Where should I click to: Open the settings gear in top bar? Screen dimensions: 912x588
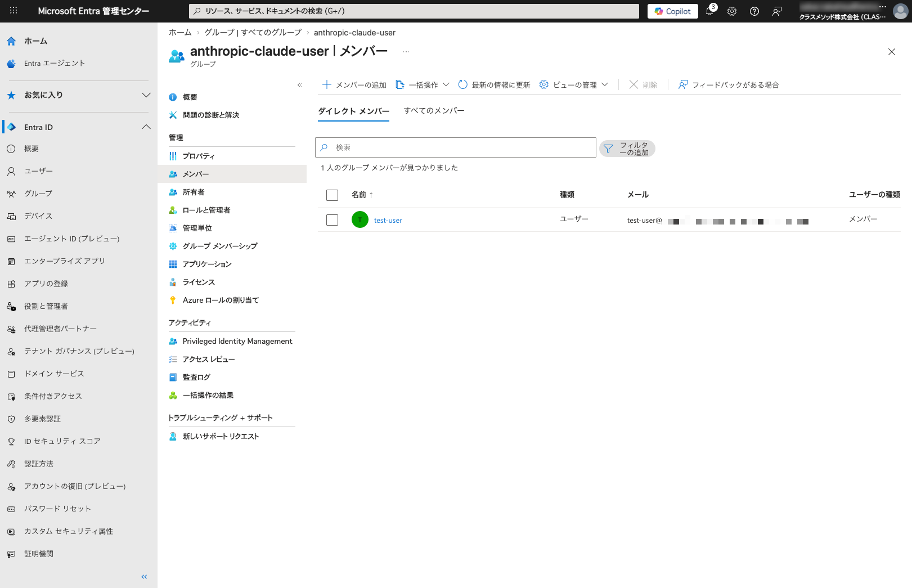(732, 11)
